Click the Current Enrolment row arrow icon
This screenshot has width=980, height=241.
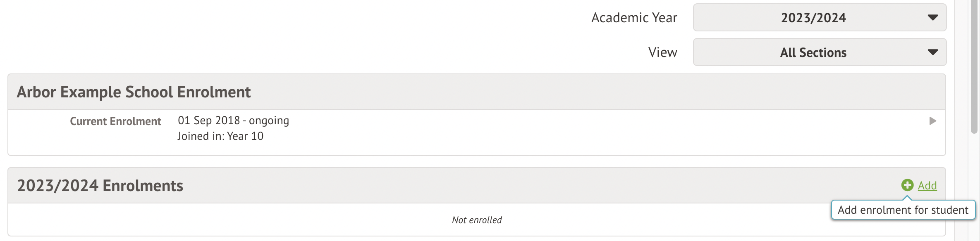pyautogui.click(x=932, y=121)
